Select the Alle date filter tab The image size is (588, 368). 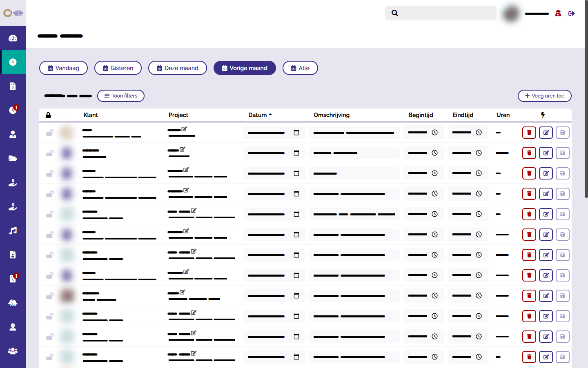pyautogui.click(x=300, y=68)
